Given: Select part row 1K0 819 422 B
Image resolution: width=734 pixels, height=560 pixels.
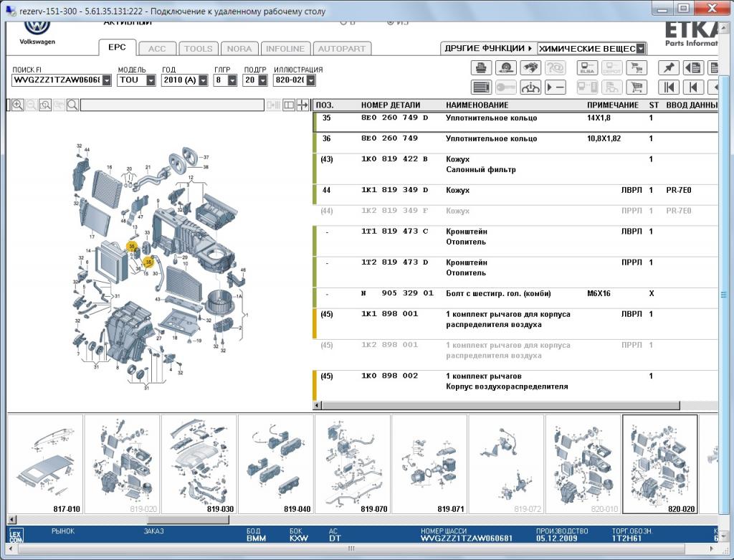Looking at the screenshot, I should tap(515, 169).
